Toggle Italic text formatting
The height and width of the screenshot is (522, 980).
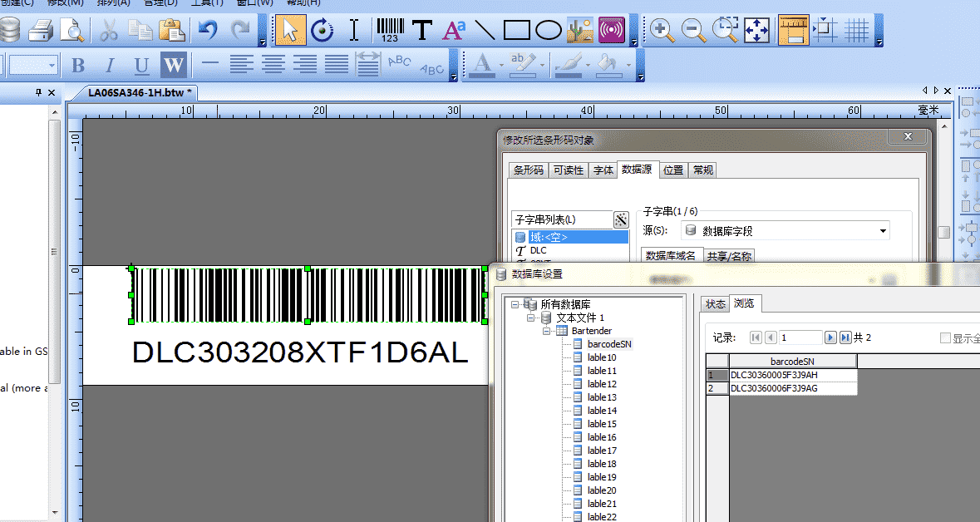point(110,64)
